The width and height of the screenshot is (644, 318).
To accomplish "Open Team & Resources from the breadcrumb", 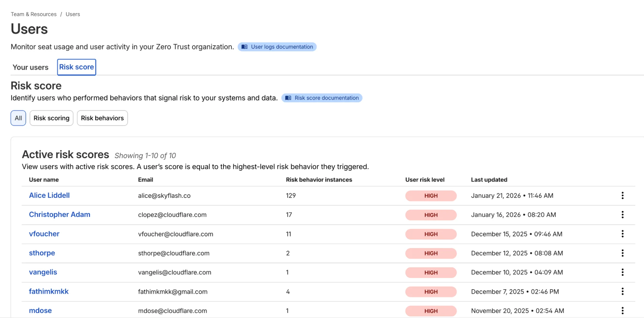I will click(34, 14).
